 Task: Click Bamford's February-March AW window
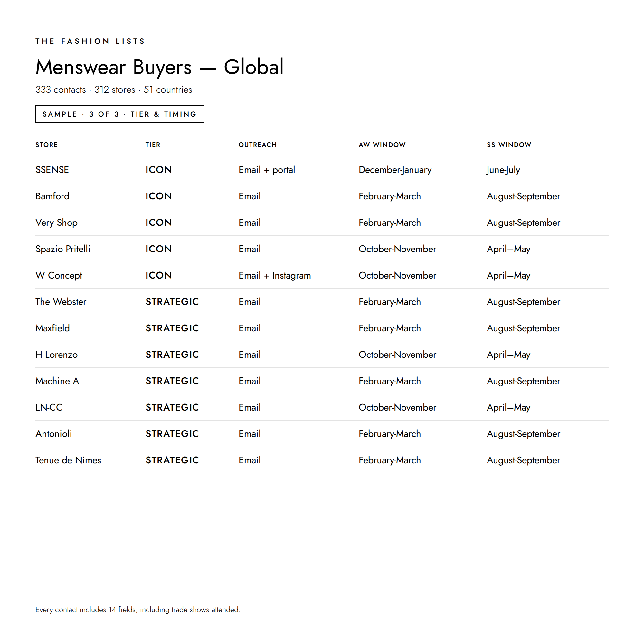pos(390,196)
